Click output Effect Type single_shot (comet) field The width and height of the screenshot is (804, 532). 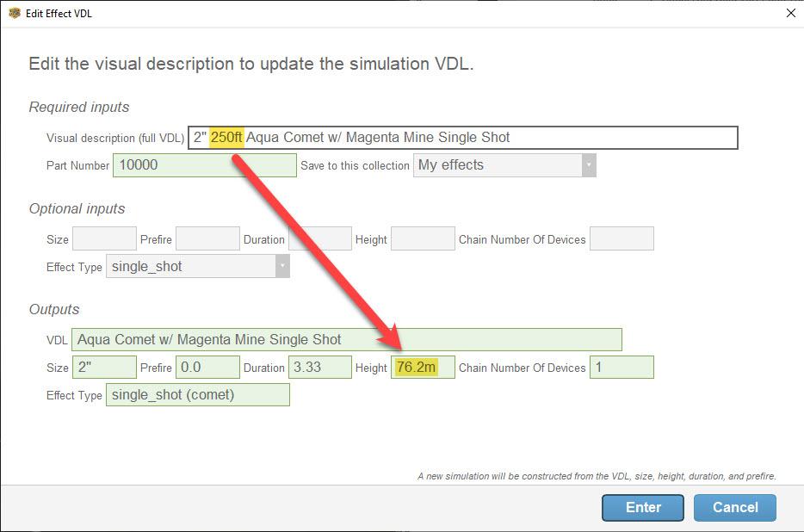[198, 395]
